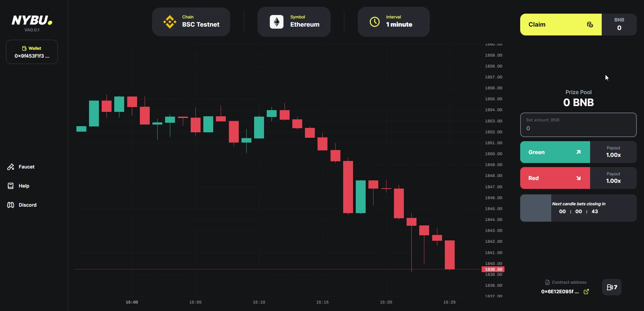Click the Wallet address button

pos(32,52)
